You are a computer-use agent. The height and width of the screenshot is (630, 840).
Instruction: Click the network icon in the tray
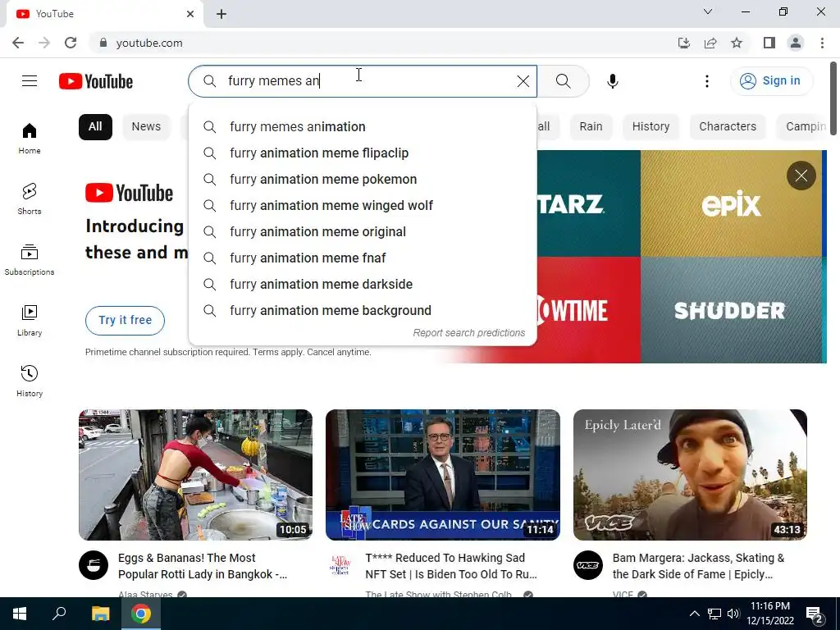(714, 614)
